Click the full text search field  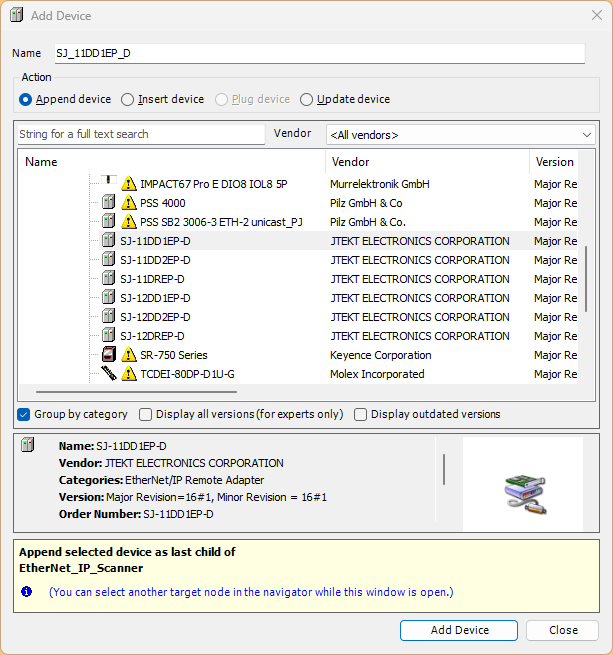click(x=141, y=134)
